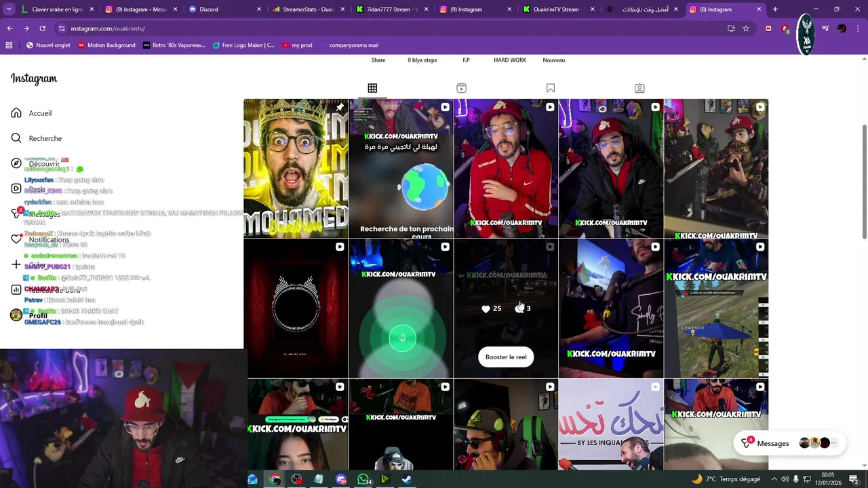Image resolution: width=868 pixels, height=488 pixels.
Task: Open the Chrome profile avatar
Action: click(842, 28)
